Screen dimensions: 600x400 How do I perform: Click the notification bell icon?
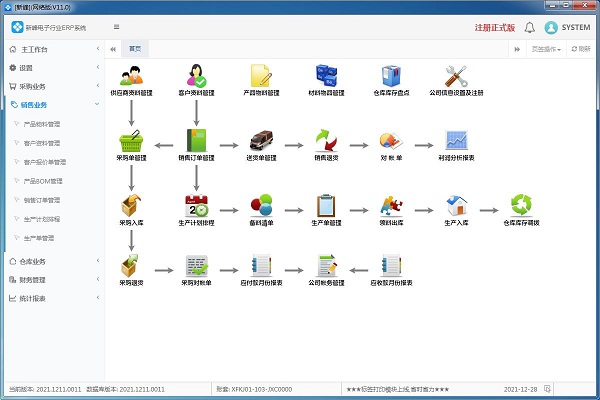coord(529,27)
